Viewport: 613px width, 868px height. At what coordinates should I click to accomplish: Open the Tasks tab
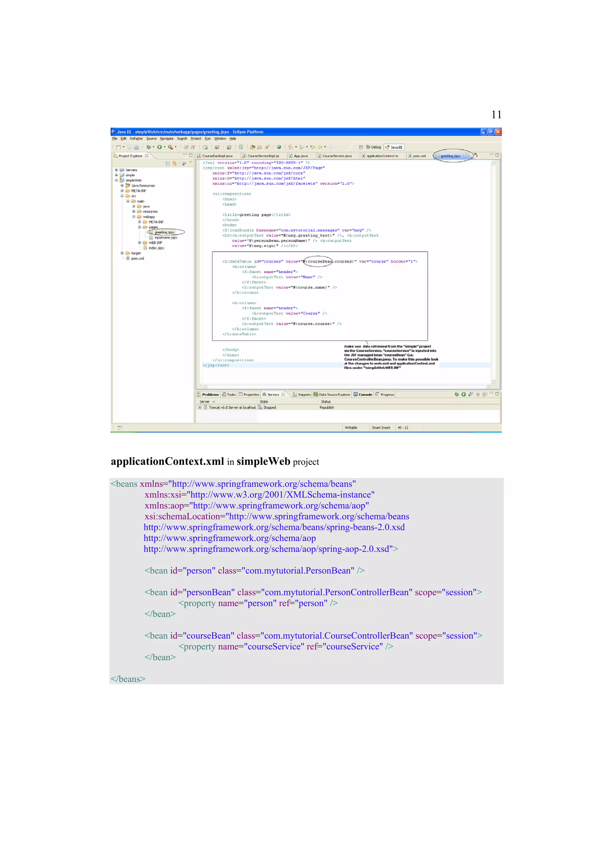[x=229, y=394]
